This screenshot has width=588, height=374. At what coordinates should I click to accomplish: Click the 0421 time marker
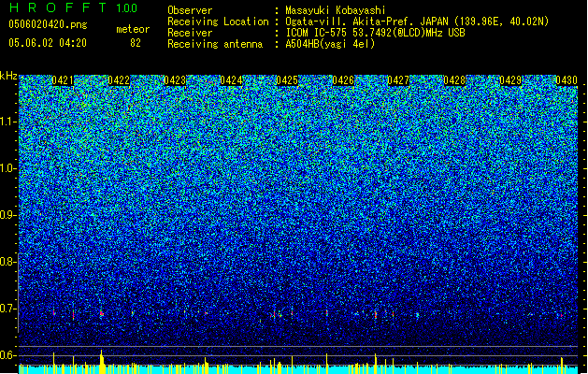click(x=63, y=80)
